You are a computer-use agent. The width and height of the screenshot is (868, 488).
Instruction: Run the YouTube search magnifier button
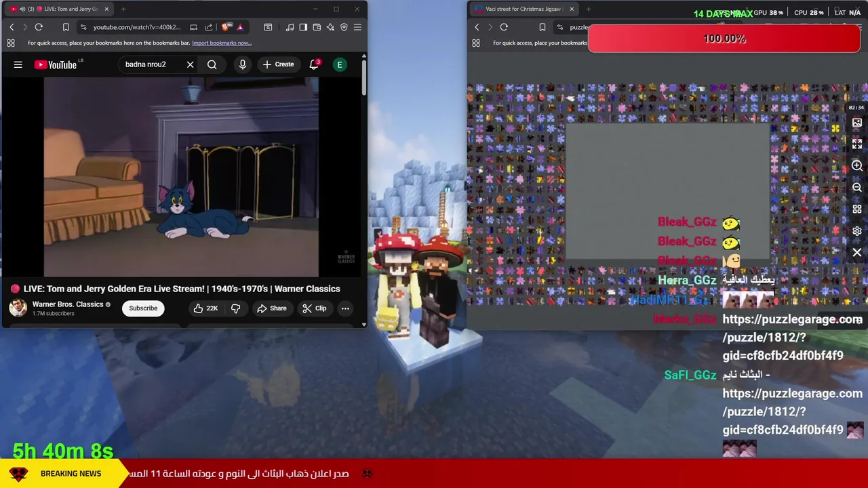tap(212, 64)
